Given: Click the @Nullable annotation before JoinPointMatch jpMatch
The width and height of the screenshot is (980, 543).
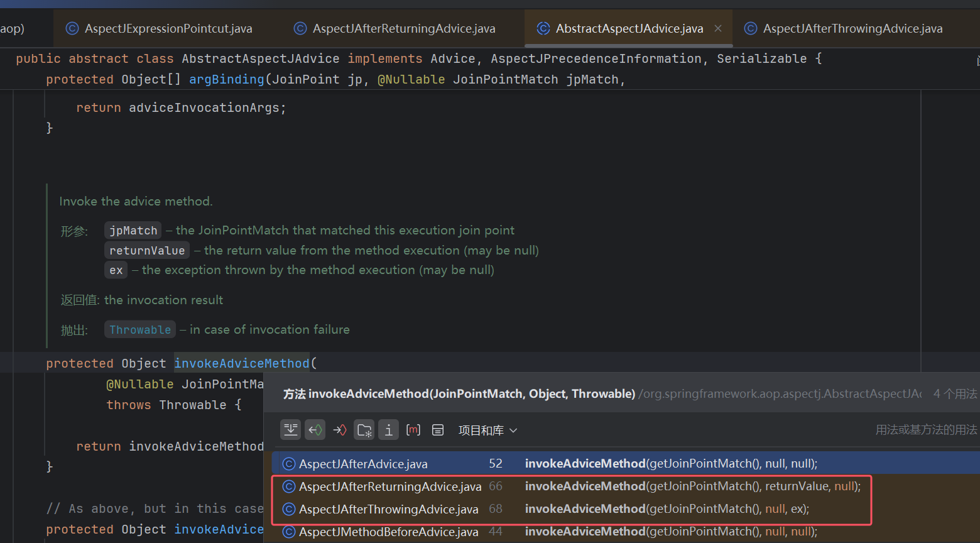Looking at the screenshot, I should point(411,79).
